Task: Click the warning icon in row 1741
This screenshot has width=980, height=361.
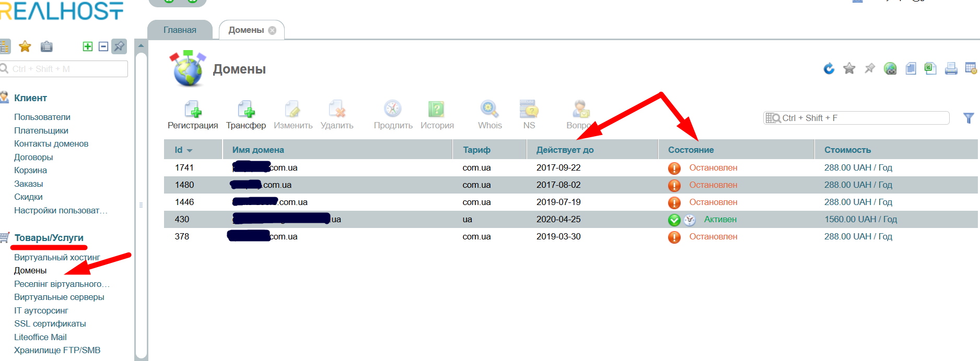Action: 674,169
